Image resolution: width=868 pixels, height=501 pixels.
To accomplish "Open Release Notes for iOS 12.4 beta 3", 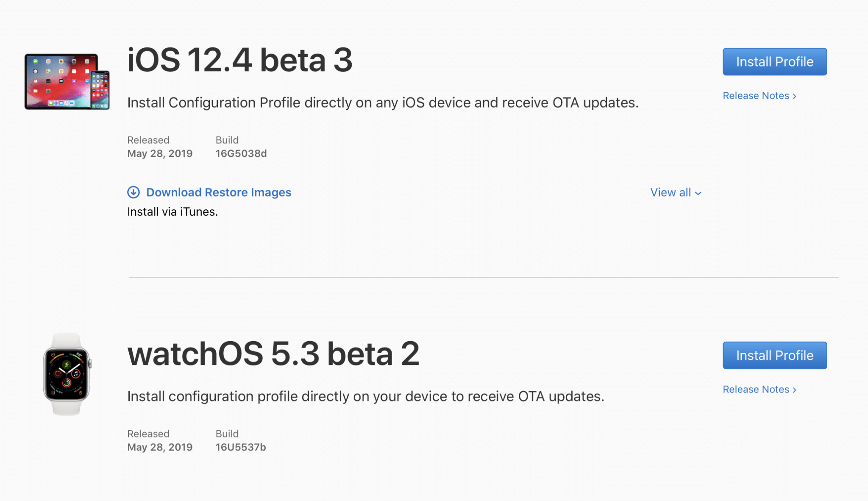I will [x=759, y=96].
